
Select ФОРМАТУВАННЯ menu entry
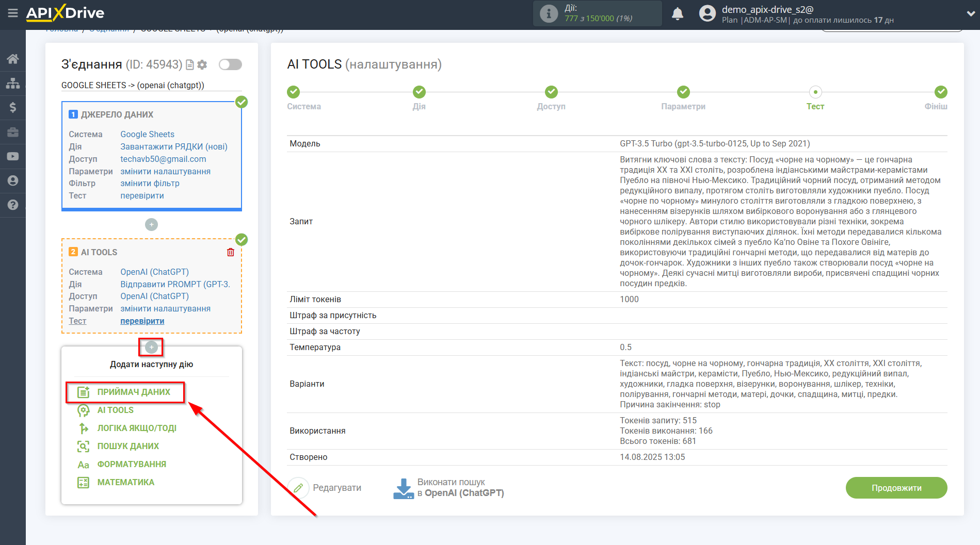(x=132, y=465)
